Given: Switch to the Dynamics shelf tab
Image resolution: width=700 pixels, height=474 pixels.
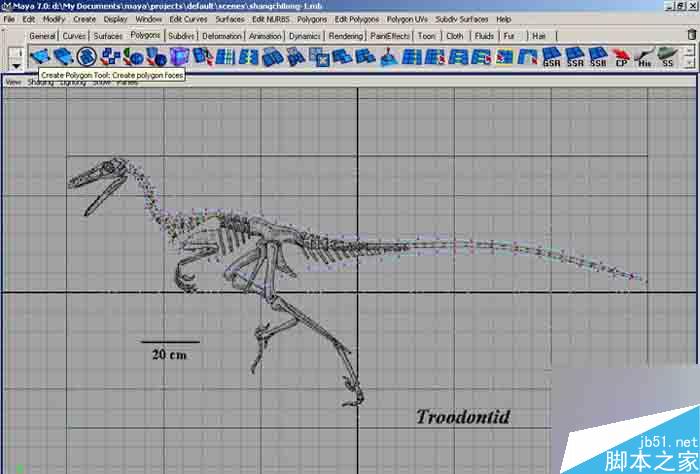Looking at the screenshot, I should 304,36.
